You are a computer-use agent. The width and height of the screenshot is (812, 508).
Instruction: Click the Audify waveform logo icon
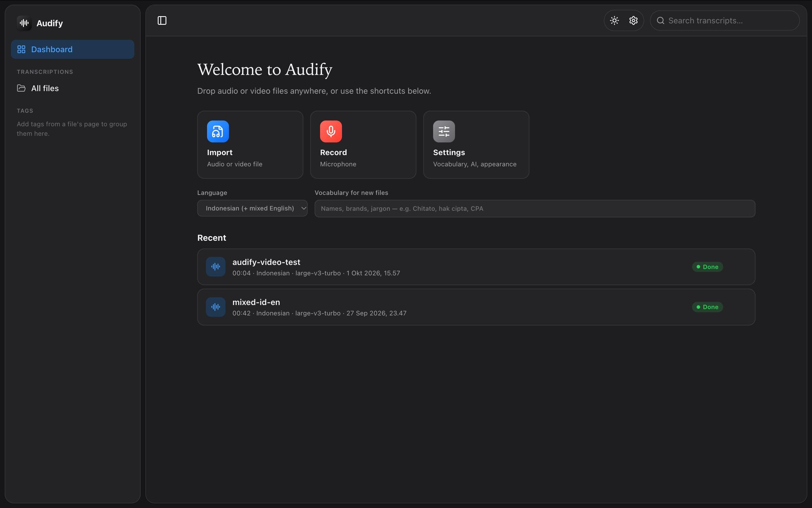(24, 23)
